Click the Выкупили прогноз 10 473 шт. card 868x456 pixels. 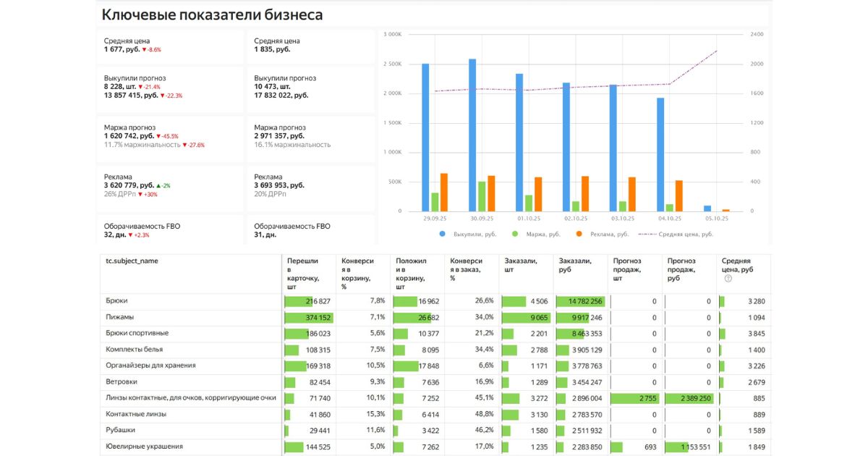310,86
